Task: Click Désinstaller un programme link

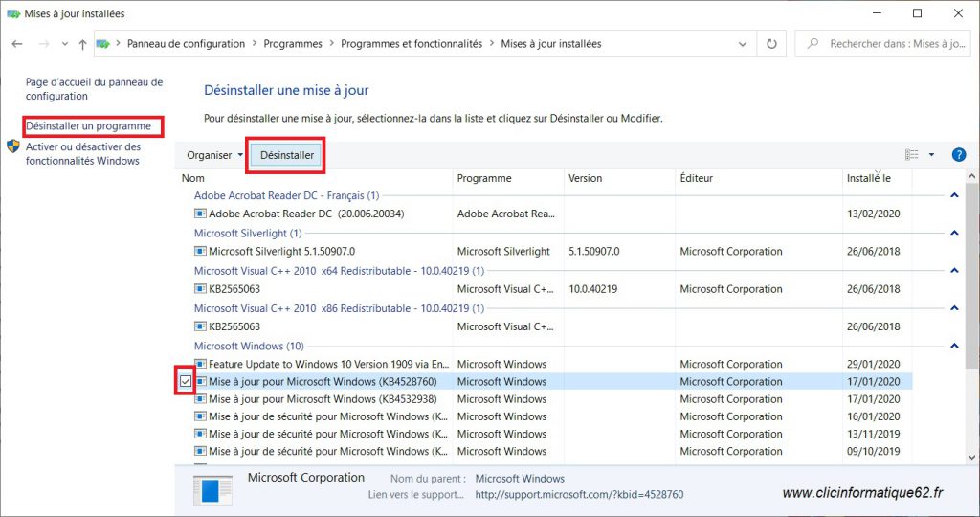Action: coord(88,125)
